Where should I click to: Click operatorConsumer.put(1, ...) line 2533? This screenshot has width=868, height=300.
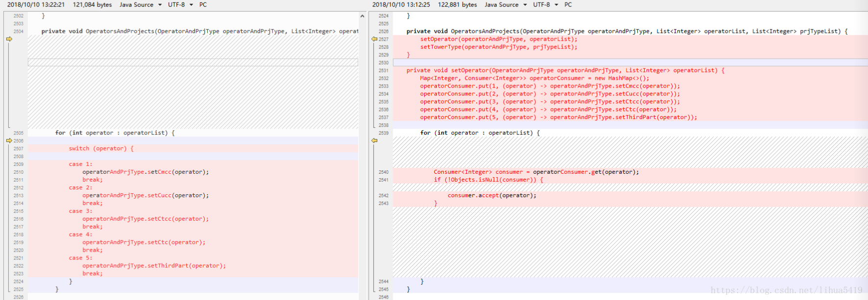click(550, 86)
